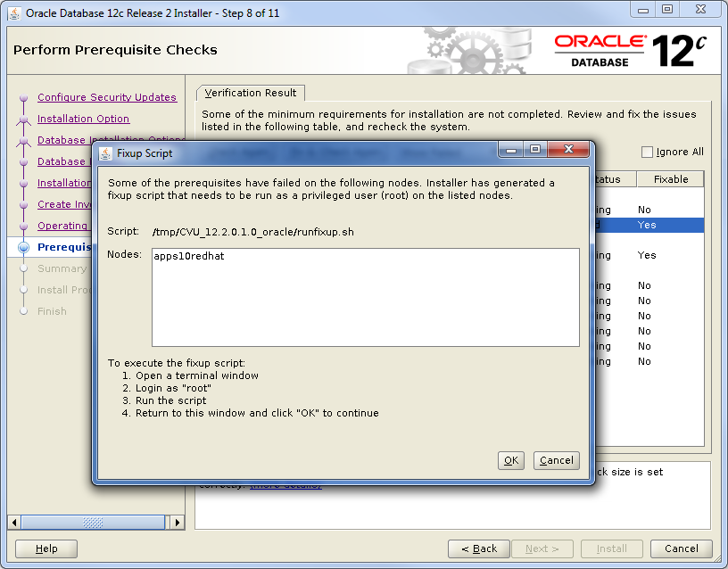Select the current Prerequisite step in sidebar
This screenshot has width=728, height=569.
(64, 247)
